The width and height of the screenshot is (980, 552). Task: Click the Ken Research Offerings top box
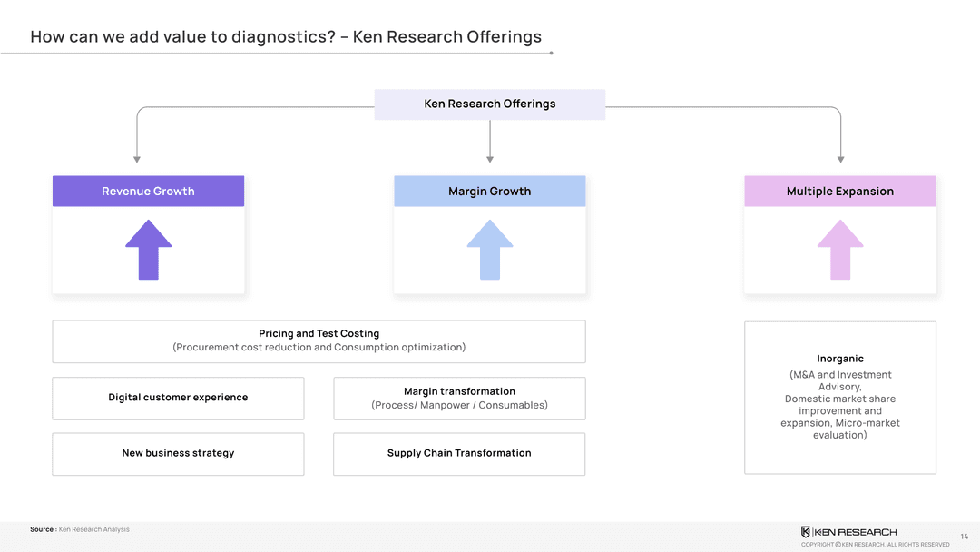(x=489, y=104)
